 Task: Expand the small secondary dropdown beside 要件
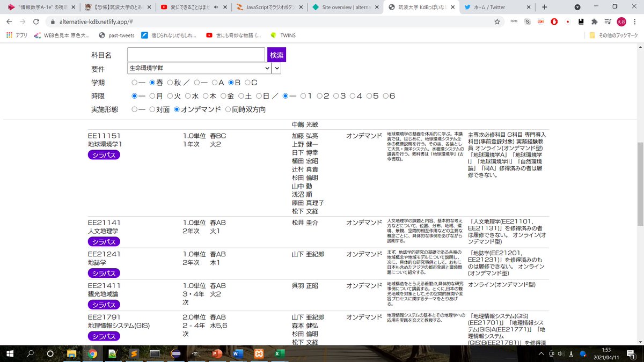click(x=276, y=69)
